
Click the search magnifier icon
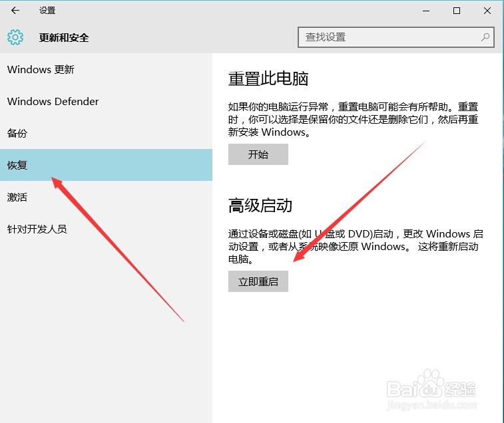(485, 37)
